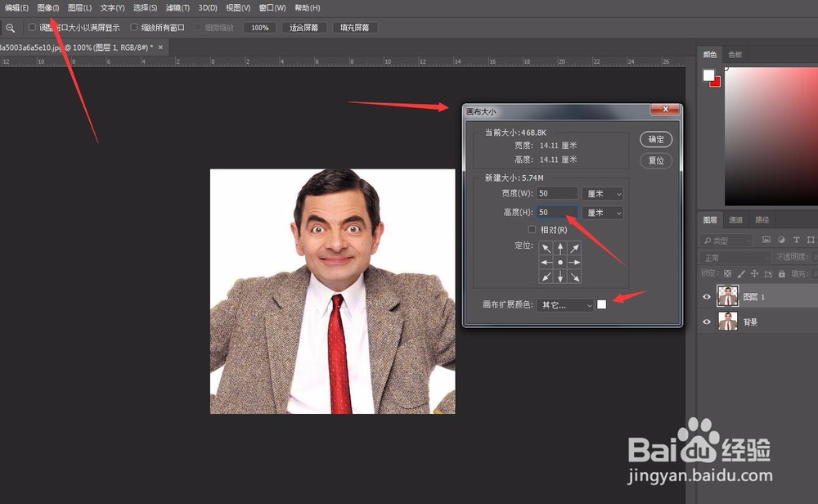Screen dimensions: 818x504
Task: Open 3D(D) menu
Action: coord(208,8)
